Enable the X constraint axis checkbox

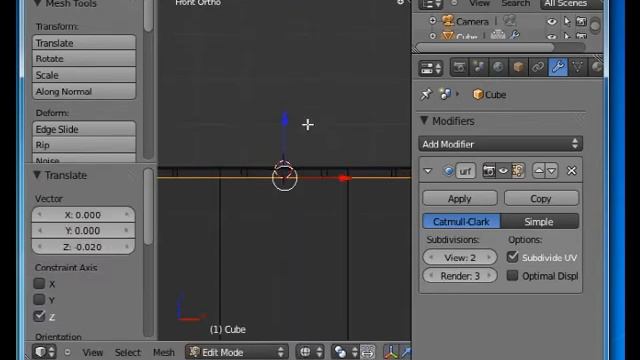coord(39,283)
